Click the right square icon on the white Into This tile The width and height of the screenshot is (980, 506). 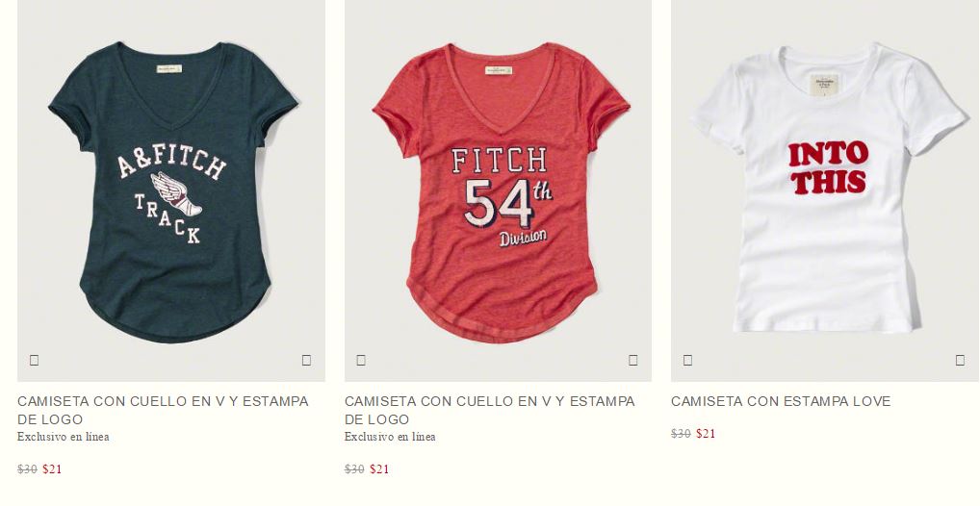point(960,360)
